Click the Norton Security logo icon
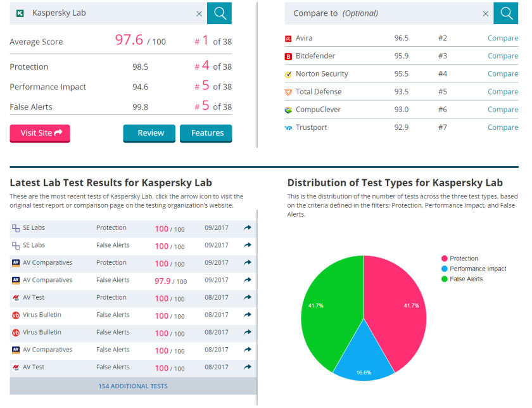Screen dimensions: 532x408 pos(288,74)
